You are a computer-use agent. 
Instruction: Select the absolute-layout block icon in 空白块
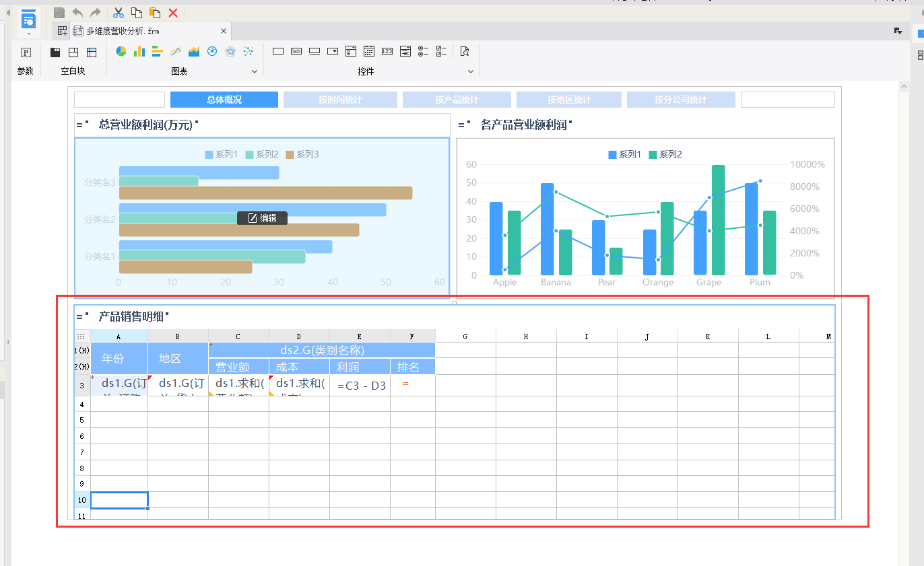[x=73, y=52]
